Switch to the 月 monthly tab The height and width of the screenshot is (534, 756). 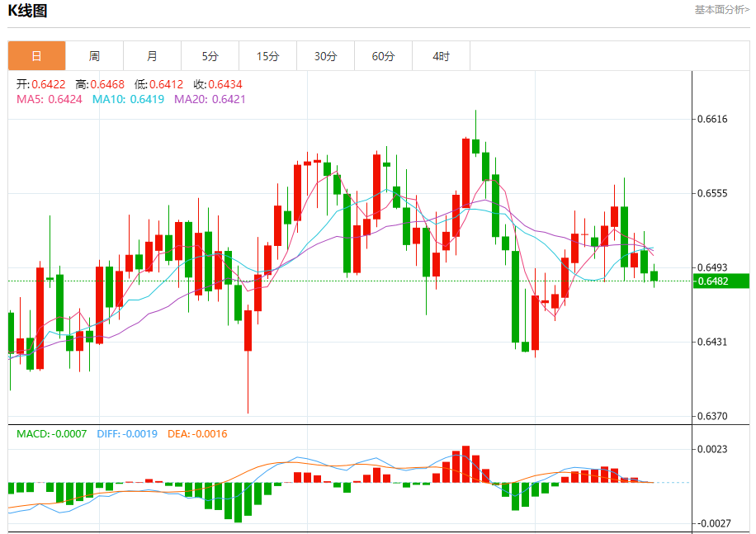(153, 56)
